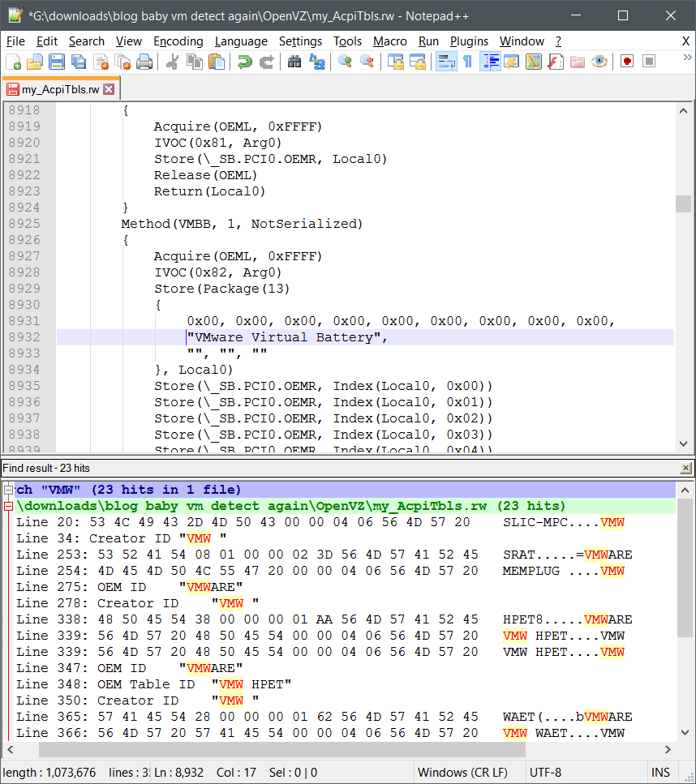Open the Edit menu
This screenshot has height=784, width=696.
pos(47,41)
